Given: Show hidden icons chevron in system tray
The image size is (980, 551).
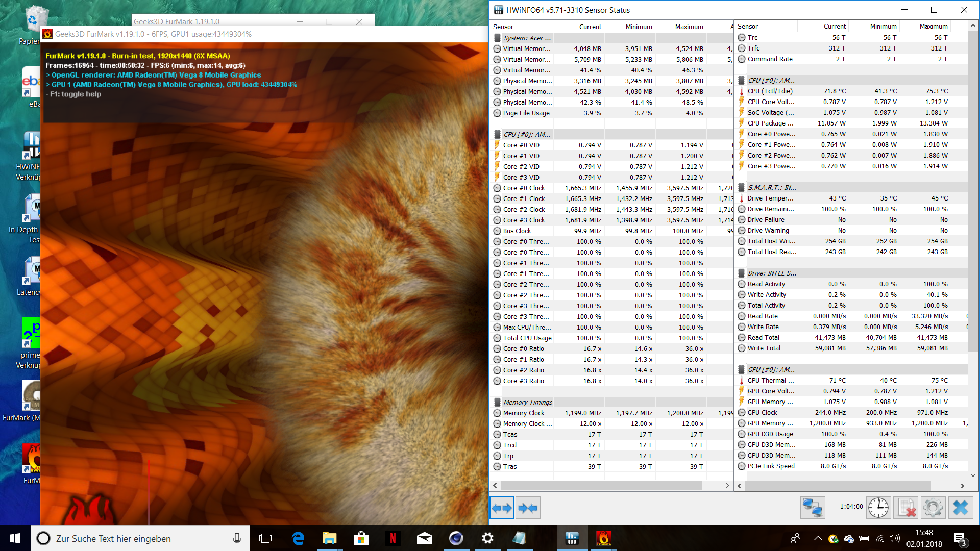Looking at the screenshot, I should (818, 538).
